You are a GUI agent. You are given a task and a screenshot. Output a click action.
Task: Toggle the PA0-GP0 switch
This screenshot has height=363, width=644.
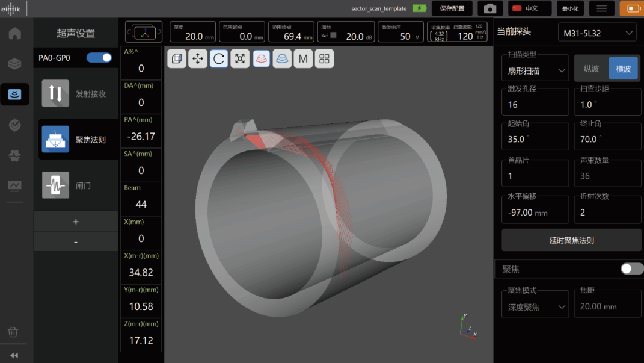(99, 58)
